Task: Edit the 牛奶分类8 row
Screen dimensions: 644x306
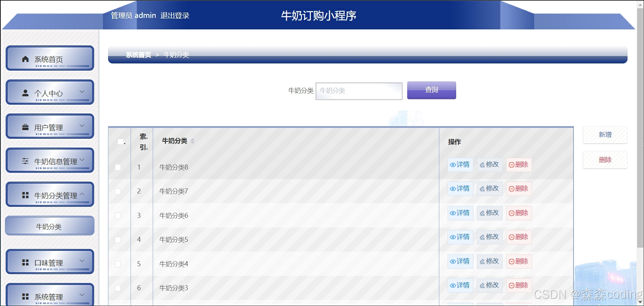Action: 489,164
